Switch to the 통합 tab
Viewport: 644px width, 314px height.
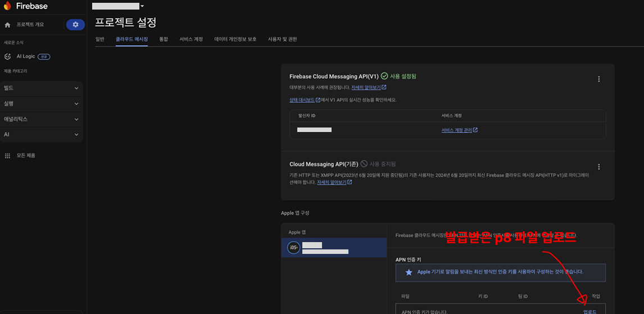[164, 39]
